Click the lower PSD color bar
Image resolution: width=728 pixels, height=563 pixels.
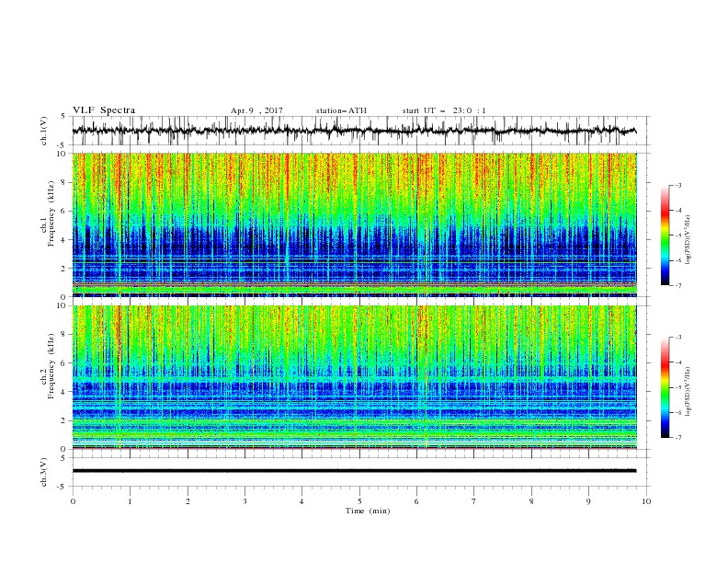coord(665,387)
